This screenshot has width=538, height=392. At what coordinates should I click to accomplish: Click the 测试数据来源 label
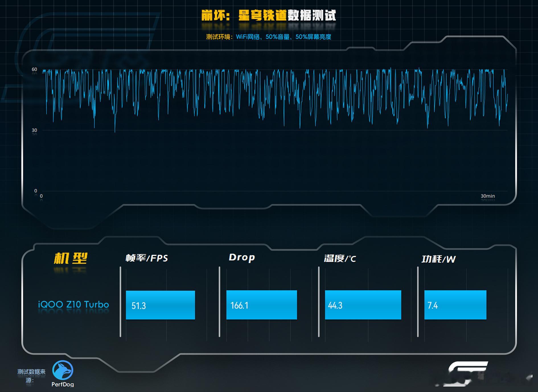(31, 376)
